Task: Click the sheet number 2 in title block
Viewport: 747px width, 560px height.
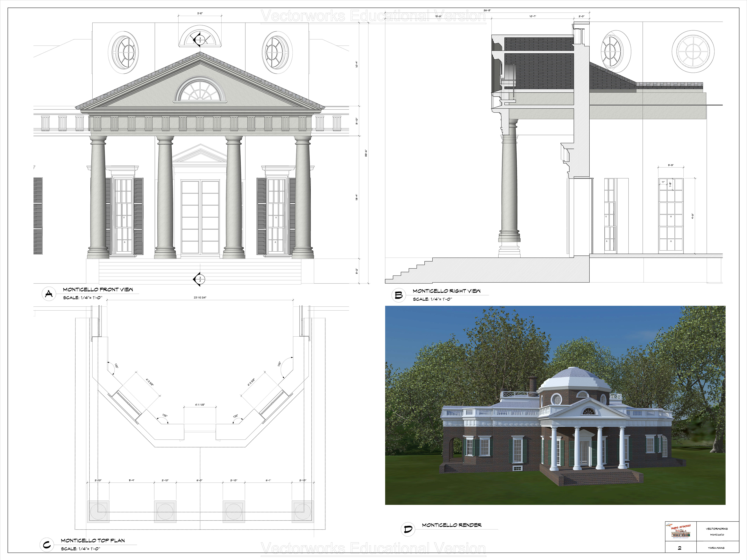Action: (x=679, y=548)
